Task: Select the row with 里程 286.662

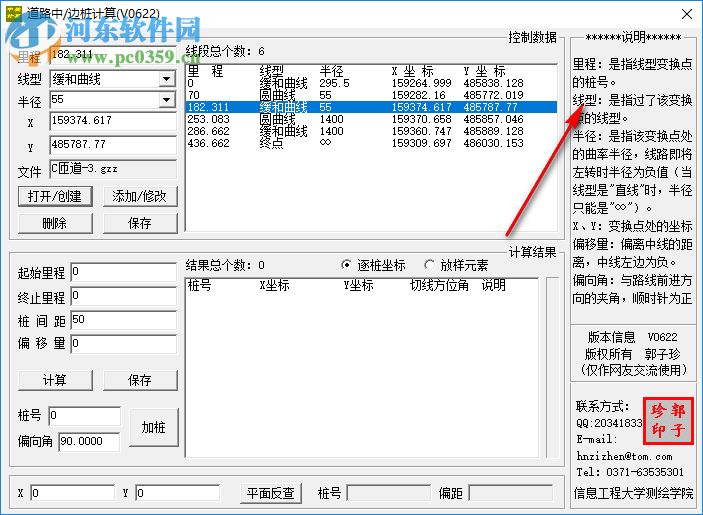Action: pos(371,131)
